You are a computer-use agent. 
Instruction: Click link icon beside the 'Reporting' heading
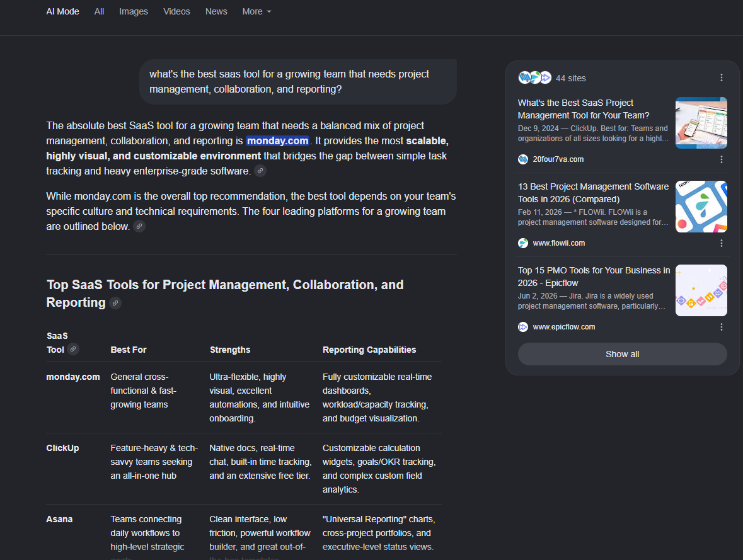(115, 303)
